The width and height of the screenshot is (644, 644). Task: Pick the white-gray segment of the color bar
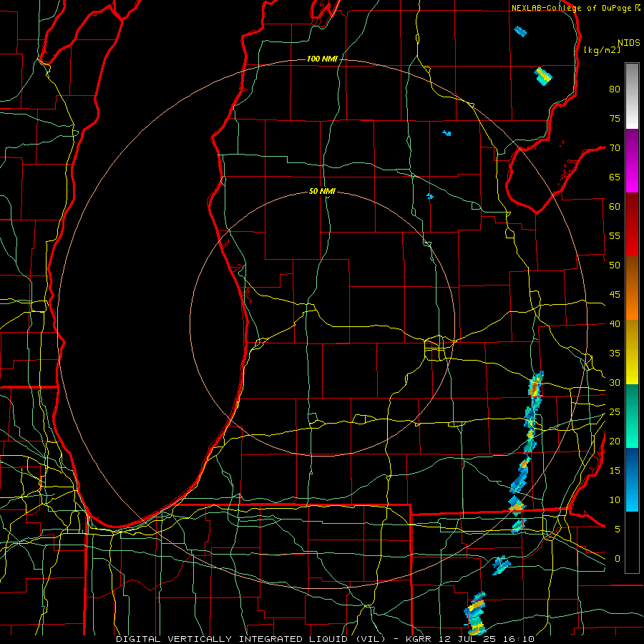[632, 96]
